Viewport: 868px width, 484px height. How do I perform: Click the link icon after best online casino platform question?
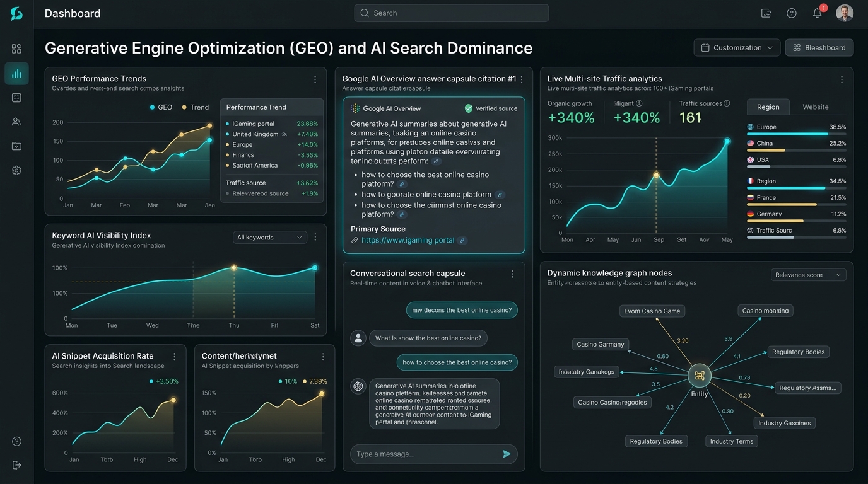tap(401, 184)
